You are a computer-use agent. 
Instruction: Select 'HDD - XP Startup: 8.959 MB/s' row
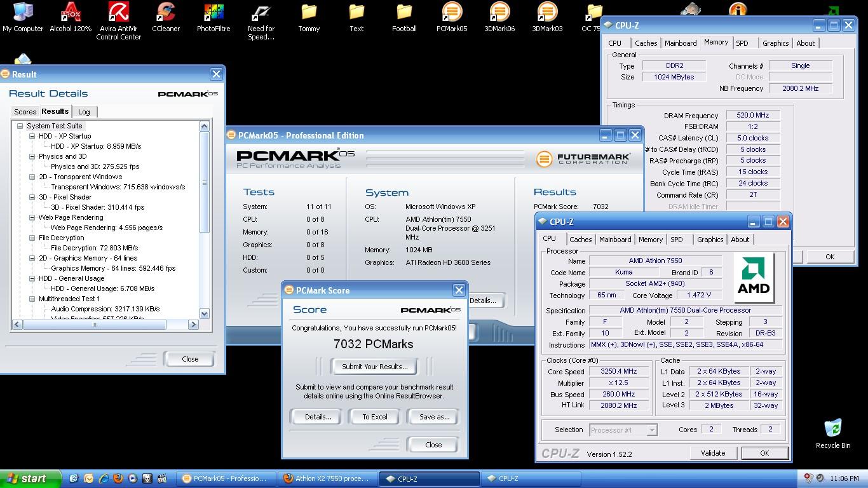[x=96, y=146]
